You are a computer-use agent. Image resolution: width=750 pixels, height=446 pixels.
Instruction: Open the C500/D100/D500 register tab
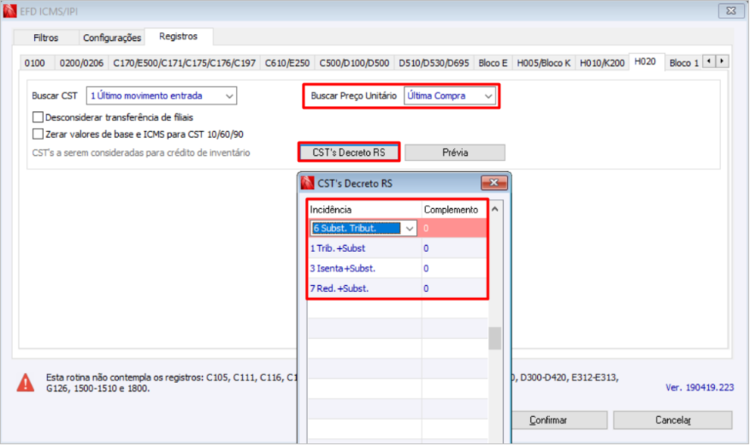(x=354, y=63)
